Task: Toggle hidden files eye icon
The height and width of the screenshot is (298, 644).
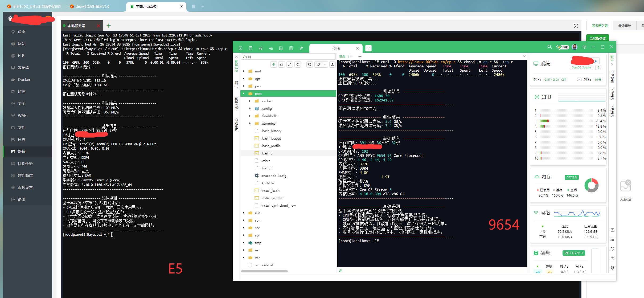Action: coord(298,64)
